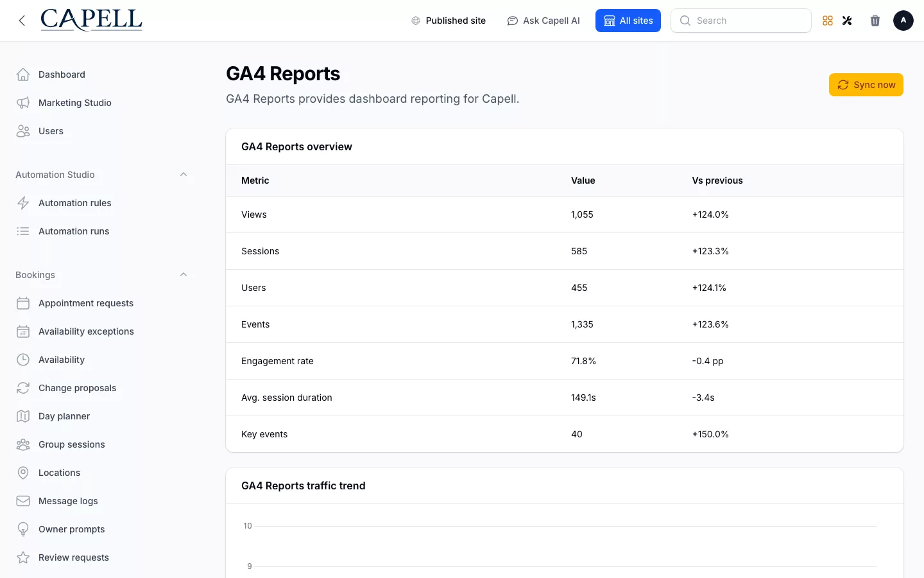Click the Availability exceptions calendar icon
Viewport: 924px width, 578px height.
point(23,331)
